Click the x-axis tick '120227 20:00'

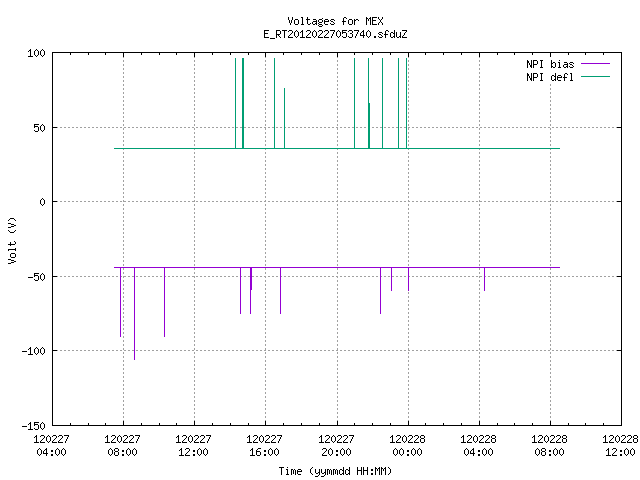pos(336,446)
